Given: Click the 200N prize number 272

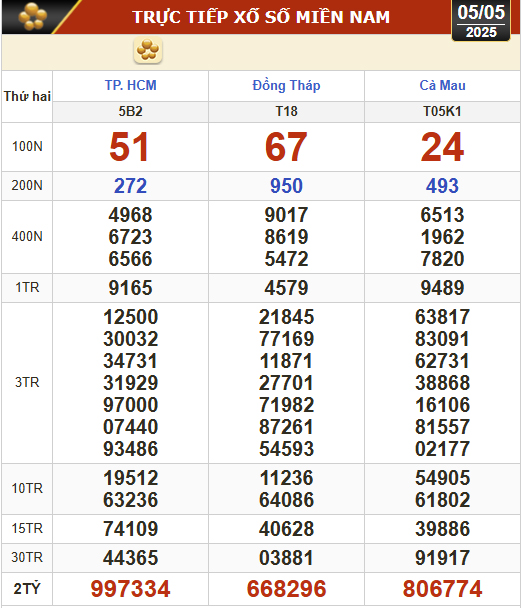Looking at the screenshot, I should (131, 186).
